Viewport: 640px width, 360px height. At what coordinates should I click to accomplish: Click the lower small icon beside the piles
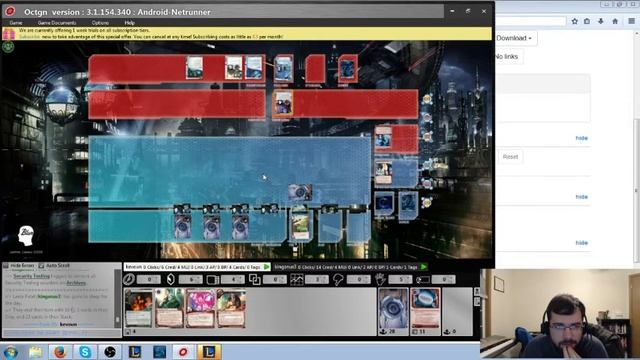(477, 302)
